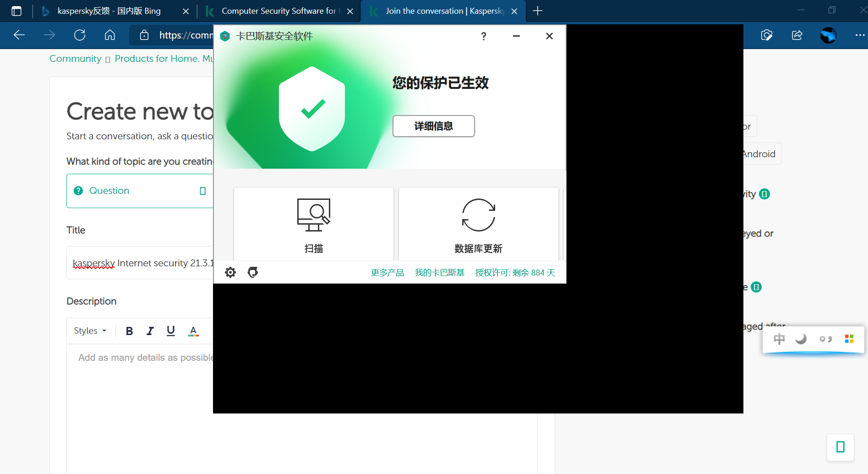Image resolution: width=868 pixels, height=474 pixels.
Task: Open the Question topic type dropdown
Action: [140, 191]
